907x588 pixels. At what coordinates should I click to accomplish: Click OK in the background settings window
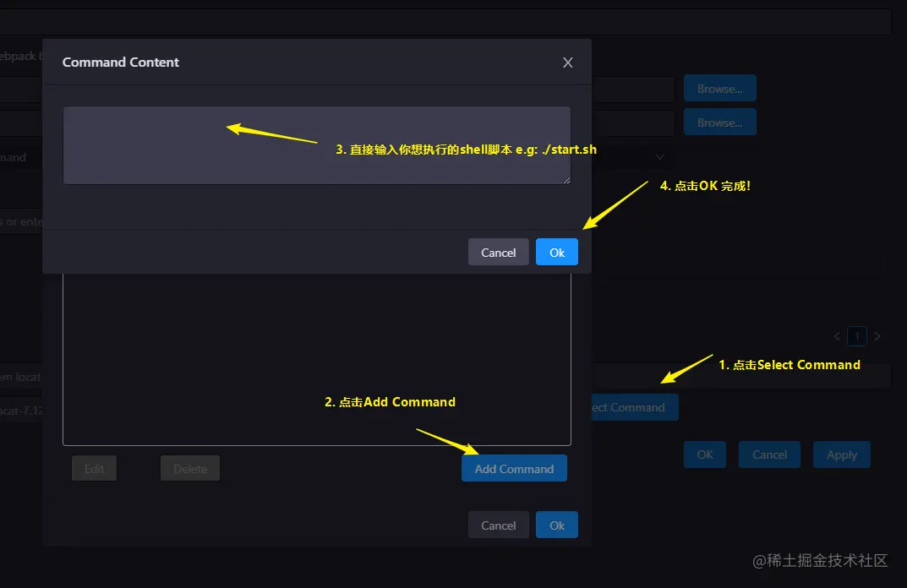(704, 455)
